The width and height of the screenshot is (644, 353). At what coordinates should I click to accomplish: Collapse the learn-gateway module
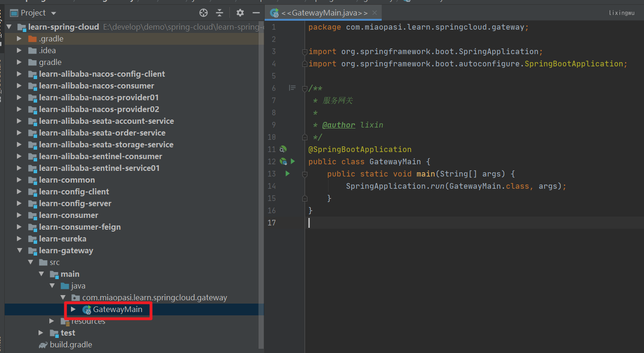click(x=19, y=250)
